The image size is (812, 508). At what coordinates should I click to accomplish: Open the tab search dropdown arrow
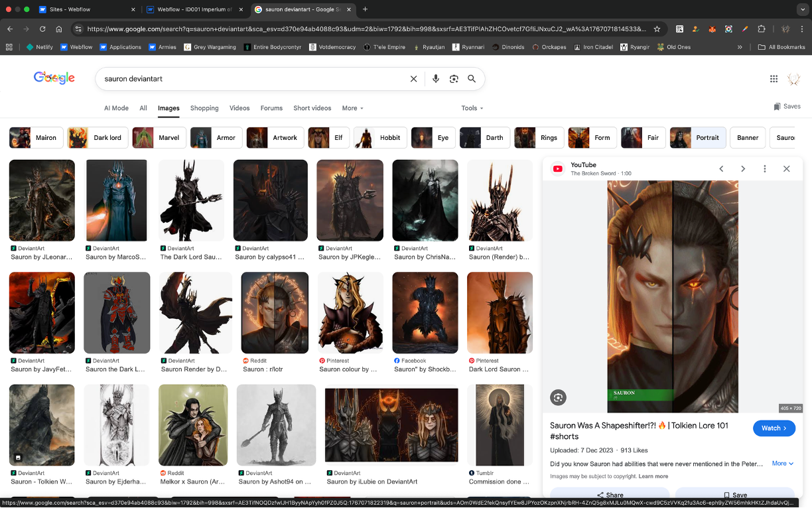[802, 9]
